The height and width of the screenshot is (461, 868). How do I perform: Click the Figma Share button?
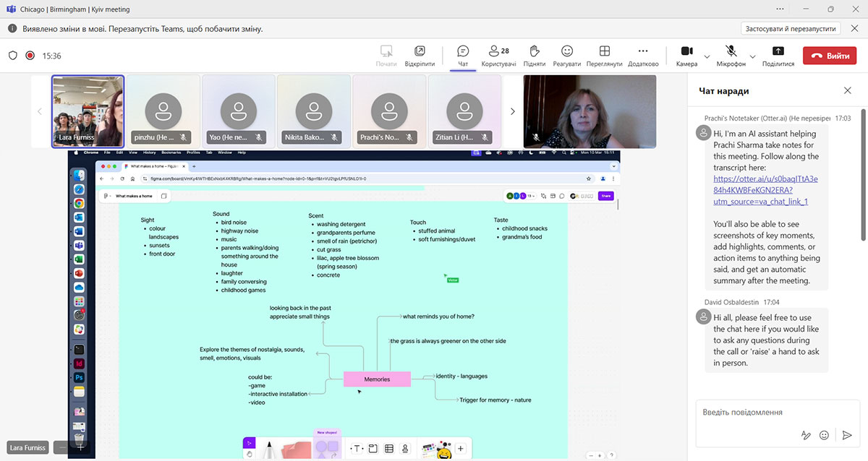click(x=605, y=196)
